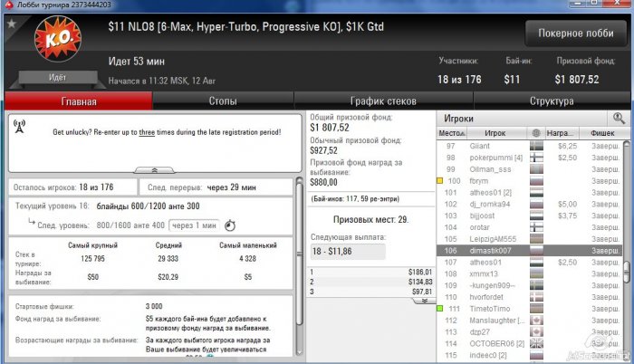Click the favorite star icon

pos(11,24)
